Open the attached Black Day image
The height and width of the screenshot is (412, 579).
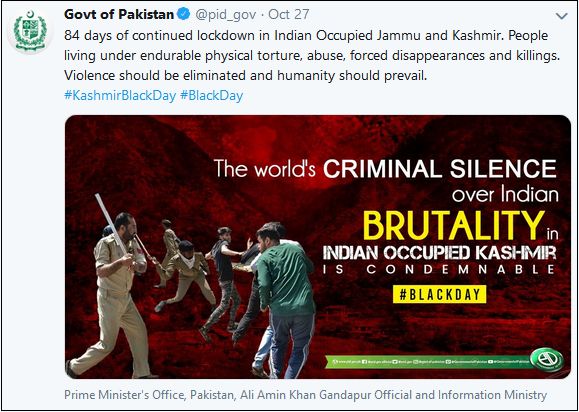tap(318, 247)
